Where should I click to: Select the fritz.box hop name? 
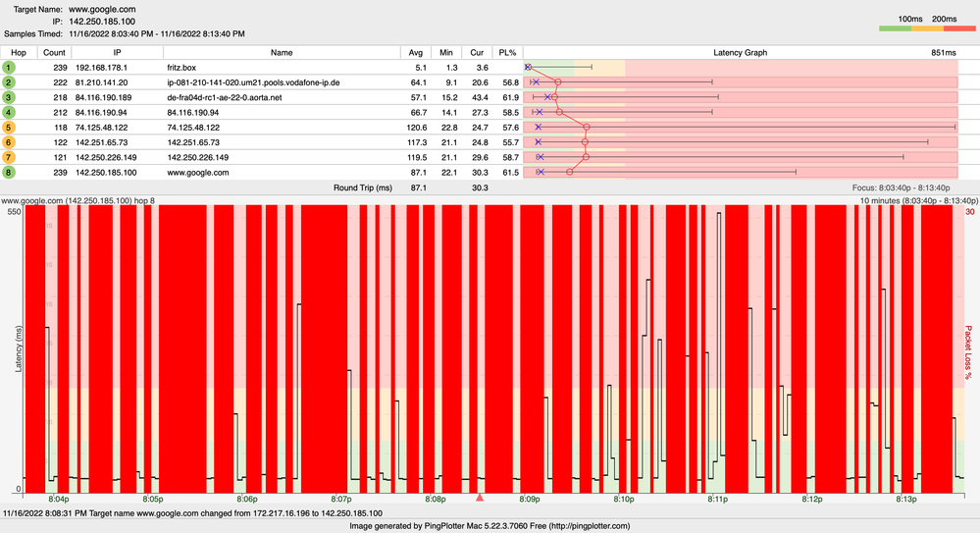pos(181,68)
